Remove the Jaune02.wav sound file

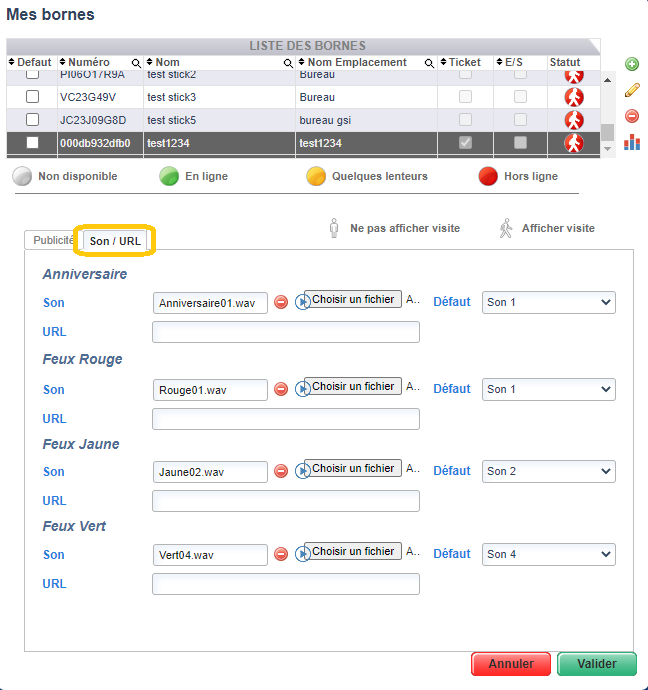pos(281,471)
